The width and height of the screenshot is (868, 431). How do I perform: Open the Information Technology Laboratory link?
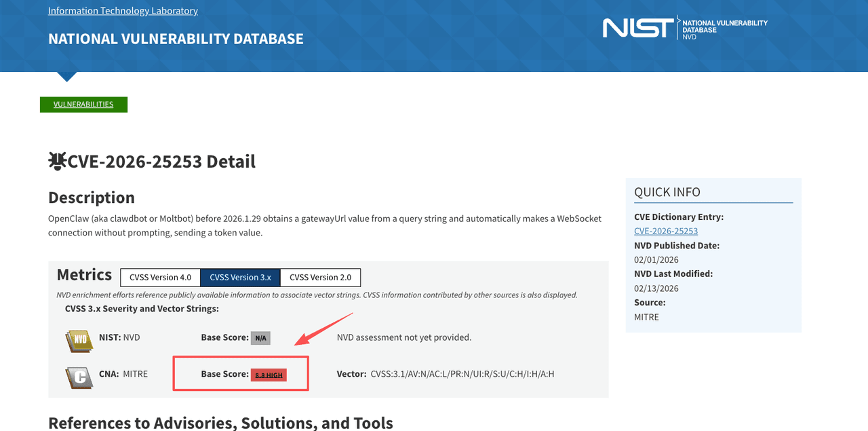point(123,11)
